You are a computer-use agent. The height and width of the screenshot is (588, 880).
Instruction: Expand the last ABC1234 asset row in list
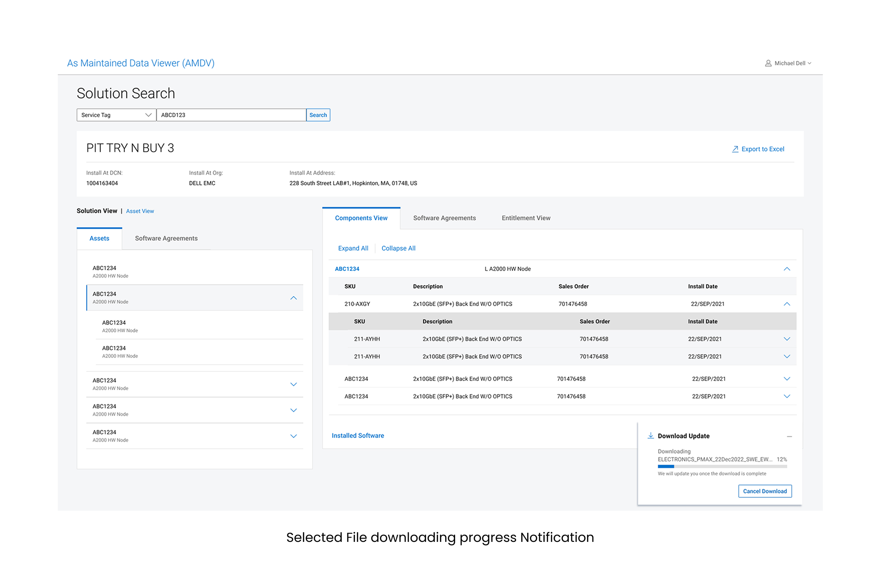coord(294,436)
